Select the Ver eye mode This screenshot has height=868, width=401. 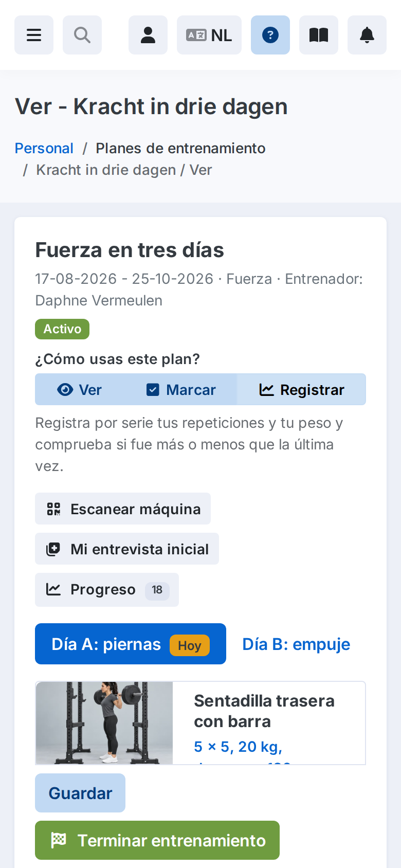tap(79, 390)
